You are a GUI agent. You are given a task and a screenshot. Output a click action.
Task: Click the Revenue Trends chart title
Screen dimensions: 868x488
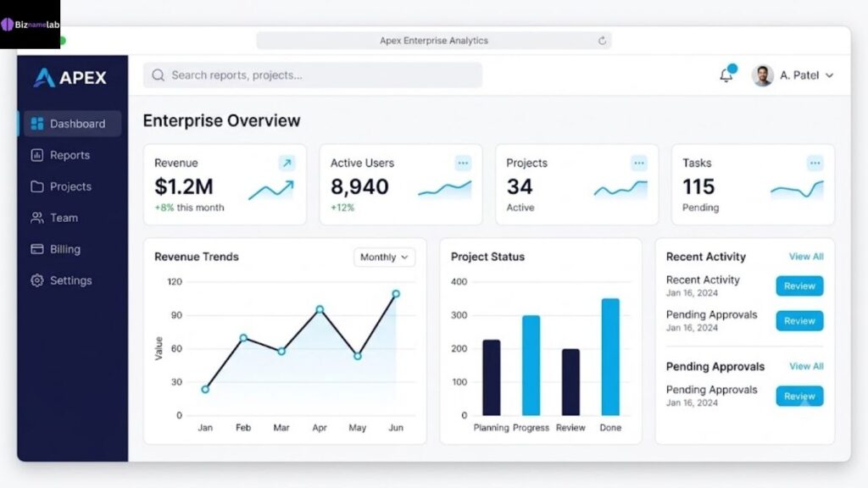tap(197, 257)
